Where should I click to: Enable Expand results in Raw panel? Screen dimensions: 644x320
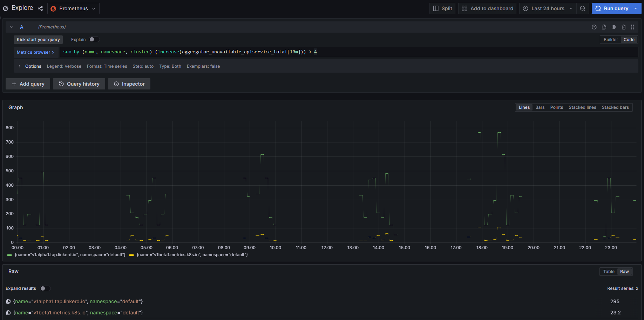tap(45, 288)
